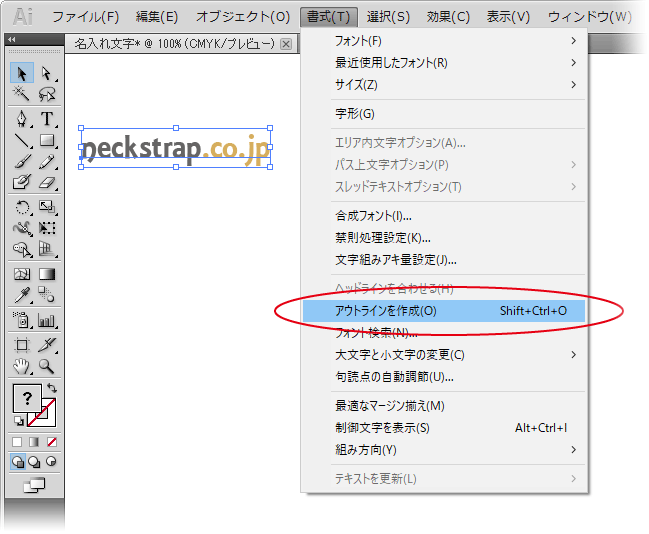Select the Scale tool
This screenshot has height=534, width=649.
[47, 207]
